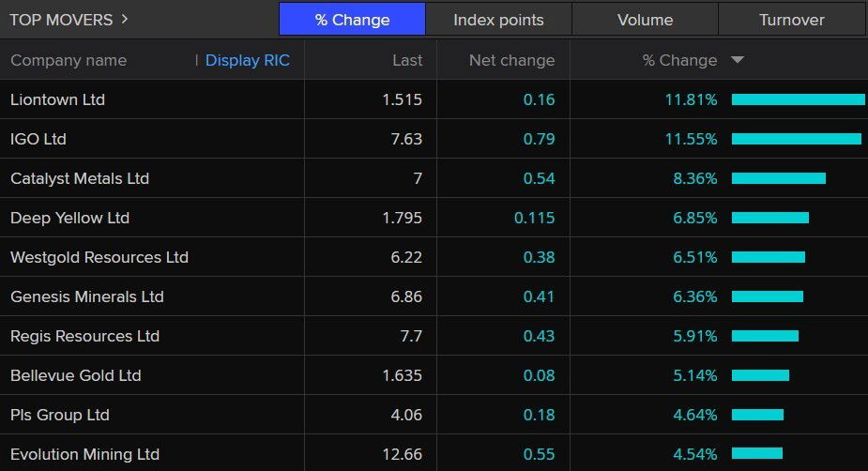Sort by Net change column header
Screen dimensions: 868x471
coord(511,60)
